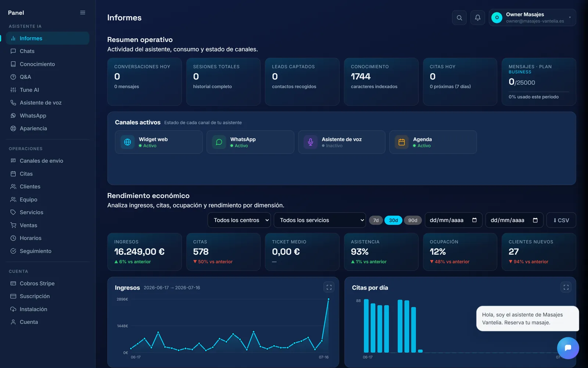Click the Agenda calendar channel icon
This screenshot has width=588, height=368.
pyautogui.click(x=402, y=142)
